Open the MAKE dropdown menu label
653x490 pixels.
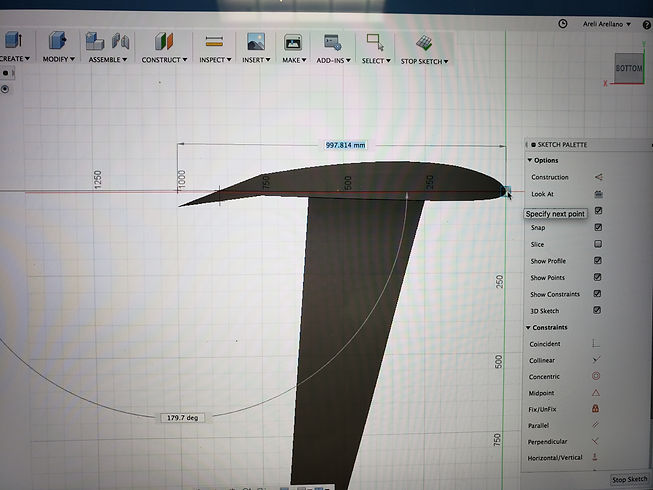click(294, 60)
